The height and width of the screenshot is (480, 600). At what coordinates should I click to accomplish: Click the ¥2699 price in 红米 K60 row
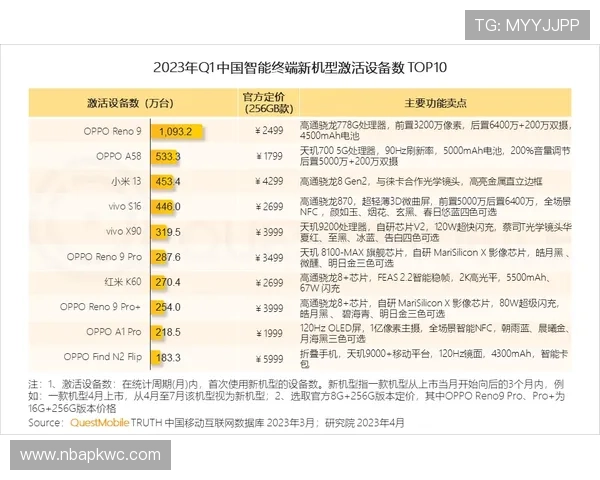[x=269, y=283]
